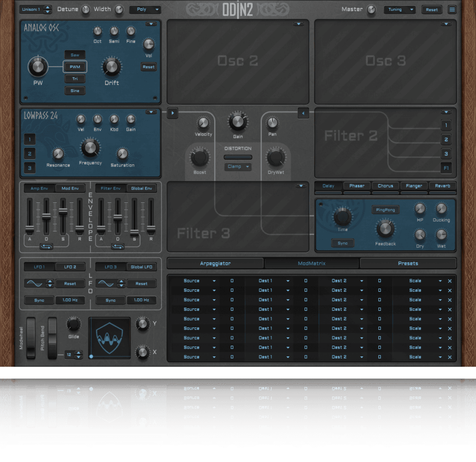This screenshot has height=462, width=476.
Task: Open the Clamp distortion type dropdown
Action: pos(238,167)
